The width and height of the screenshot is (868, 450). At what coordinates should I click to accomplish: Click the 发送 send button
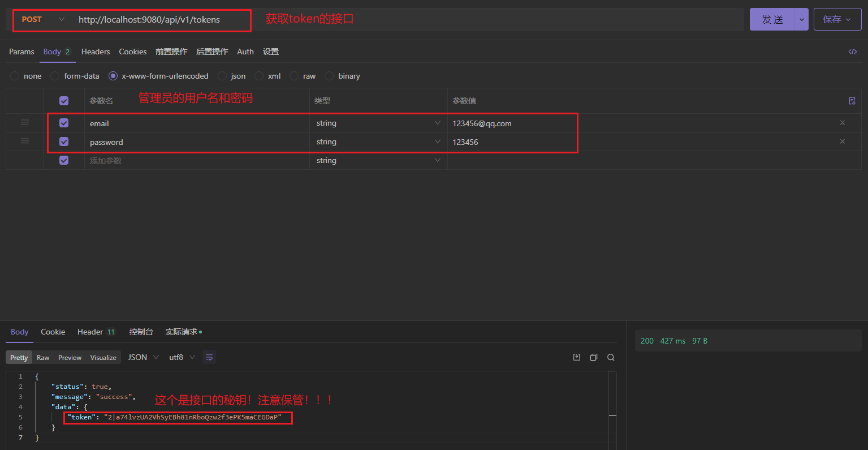(772, 19)
